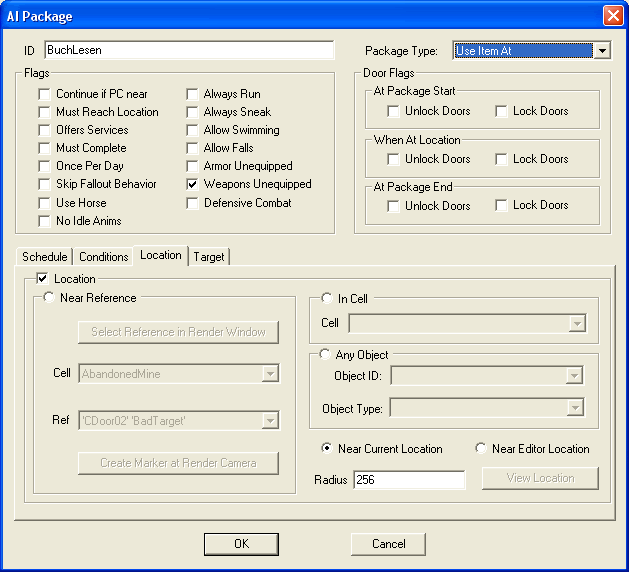629x572 pixels.
Task: Open the Package Type dropdown
Action: pos(601,50)
